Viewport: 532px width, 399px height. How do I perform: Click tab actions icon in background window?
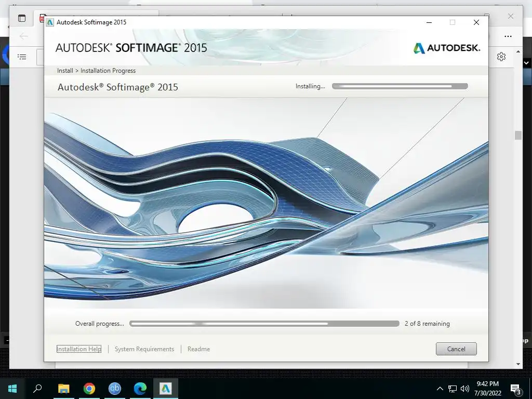coord(22,18)
